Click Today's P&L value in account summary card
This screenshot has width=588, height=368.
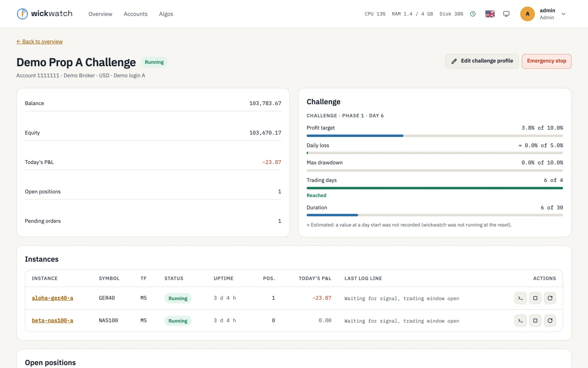[272, 162]
